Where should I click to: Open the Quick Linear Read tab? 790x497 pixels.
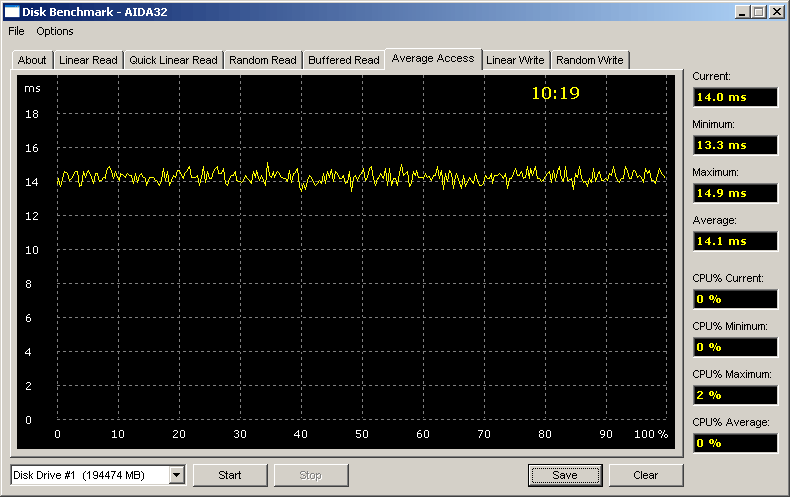pyautogui.click(x=173, y=60)
